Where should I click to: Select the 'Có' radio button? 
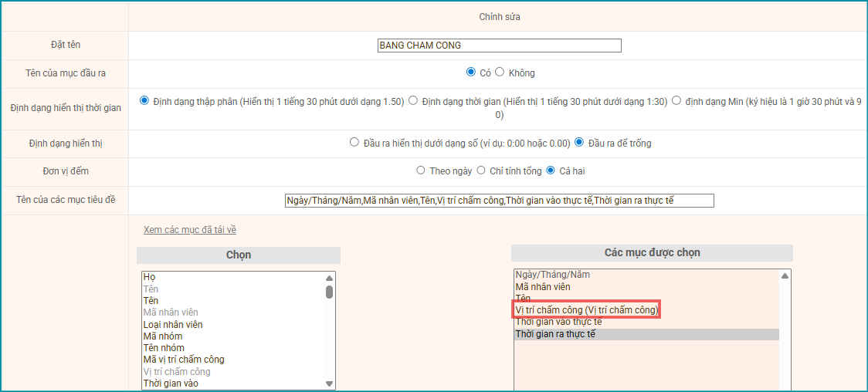pos(471,73)
